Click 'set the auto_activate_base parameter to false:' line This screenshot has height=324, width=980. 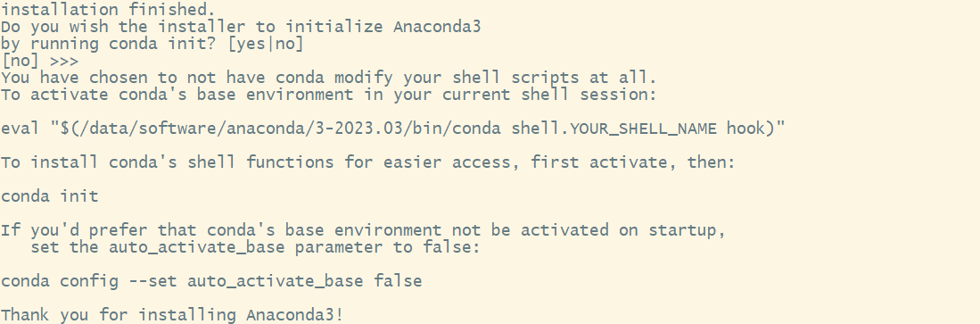pos(255,247)
